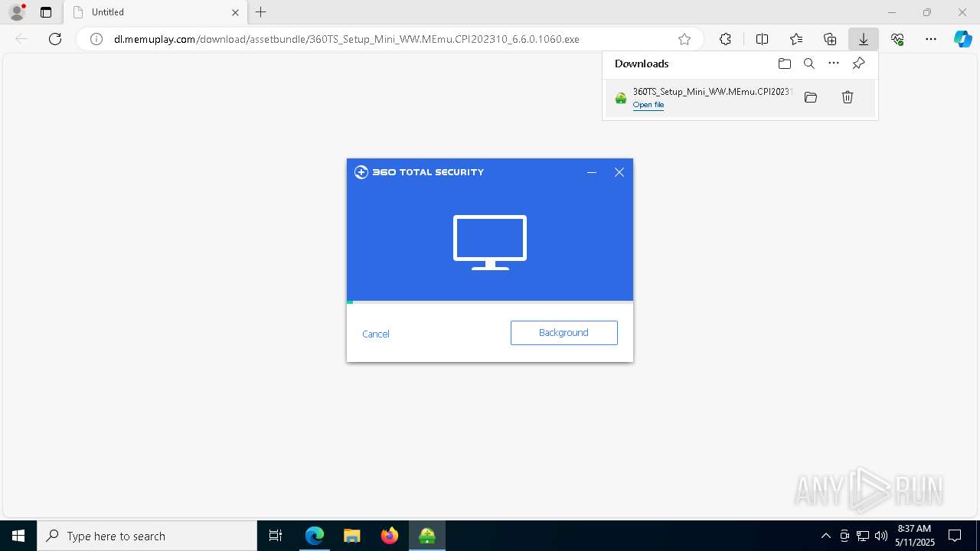Viewport: 980px width, 551px height.
Task: Click the installer progress bar
Action: 490,302
